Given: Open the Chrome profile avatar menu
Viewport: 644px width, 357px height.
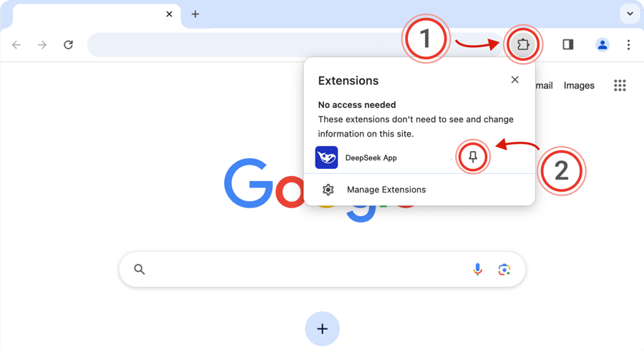Looking at the screenshot, I should [x=602, y=44].
